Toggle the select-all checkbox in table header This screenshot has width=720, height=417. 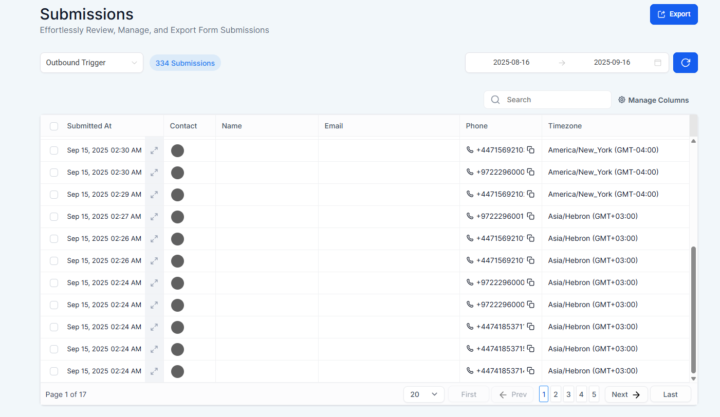point(54,126)
